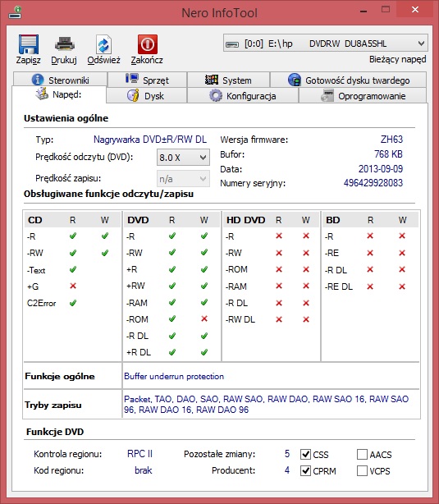Click the Buffer underrun protection text
This screenshot has height=504, width=439.
coord(174,376)
